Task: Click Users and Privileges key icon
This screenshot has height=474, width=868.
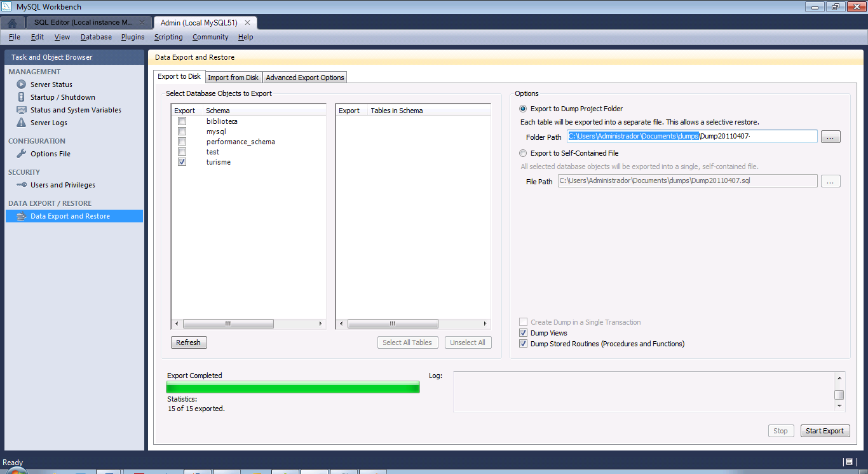Action: tap(22, 185)
